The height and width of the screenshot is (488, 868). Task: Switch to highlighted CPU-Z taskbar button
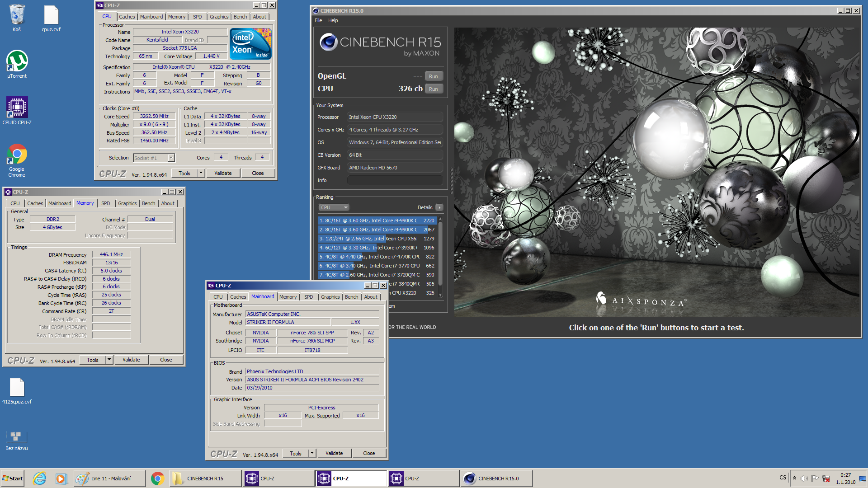point(351,479)
